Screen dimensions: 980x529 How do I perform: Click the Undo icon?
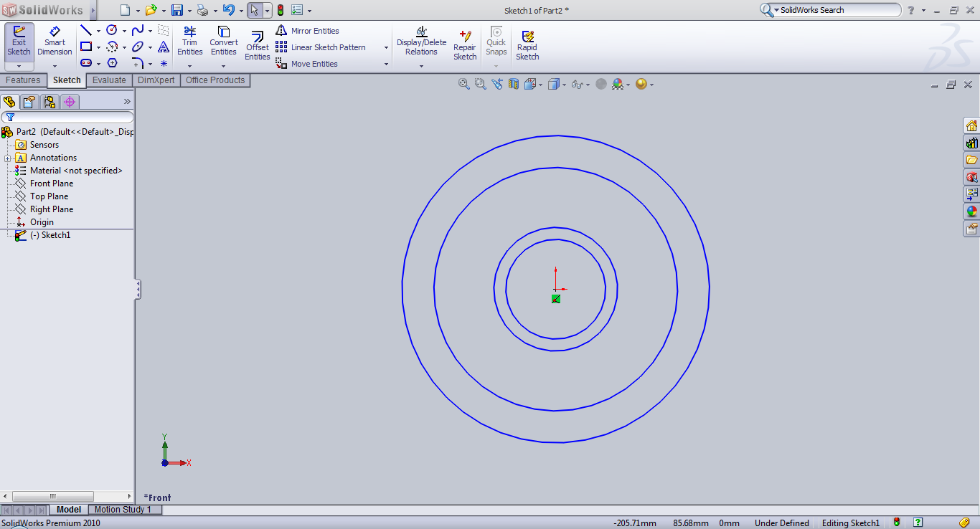tap(229, 10)
